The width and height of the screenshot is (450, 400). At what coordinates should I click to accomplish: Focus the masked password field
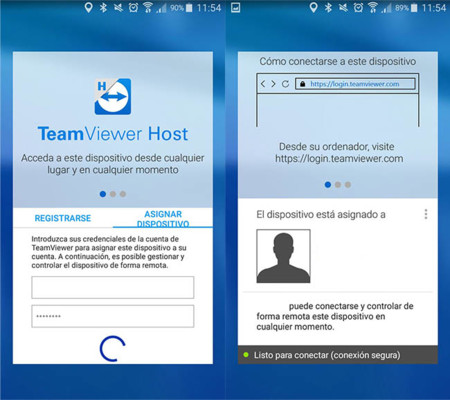point(113,316)
